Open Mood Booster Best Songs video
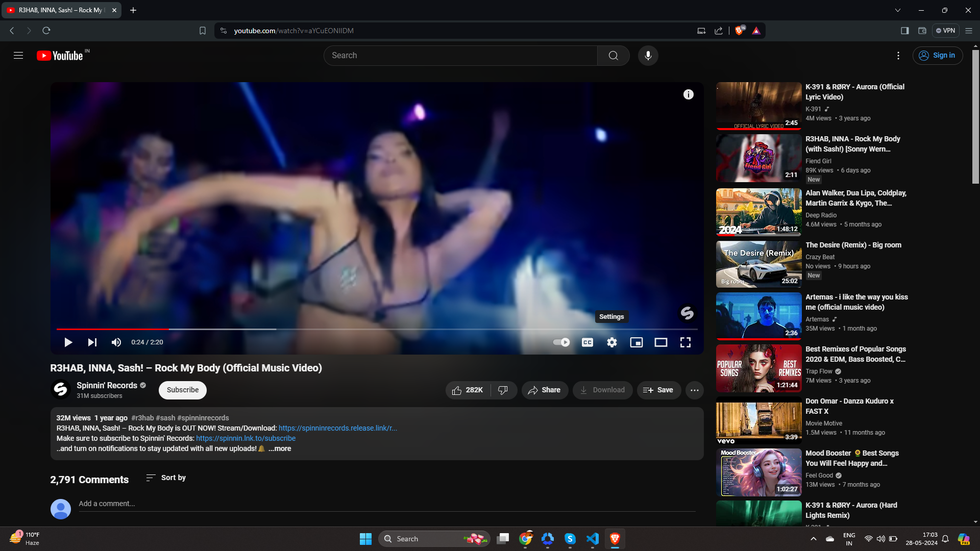The width and height of the screenshot is (980, 551). pos(852,458)
